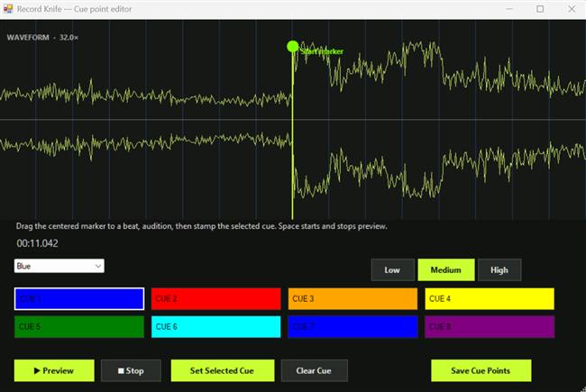Start playback with the Preview button
Screen dimensions: 586x392
point(54,370)
